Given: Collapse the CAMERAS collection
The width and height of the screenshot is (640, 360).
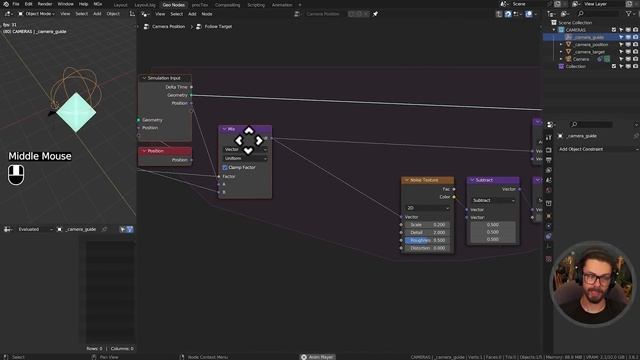Looking at the screenshot, I should [x=554, y=30].
